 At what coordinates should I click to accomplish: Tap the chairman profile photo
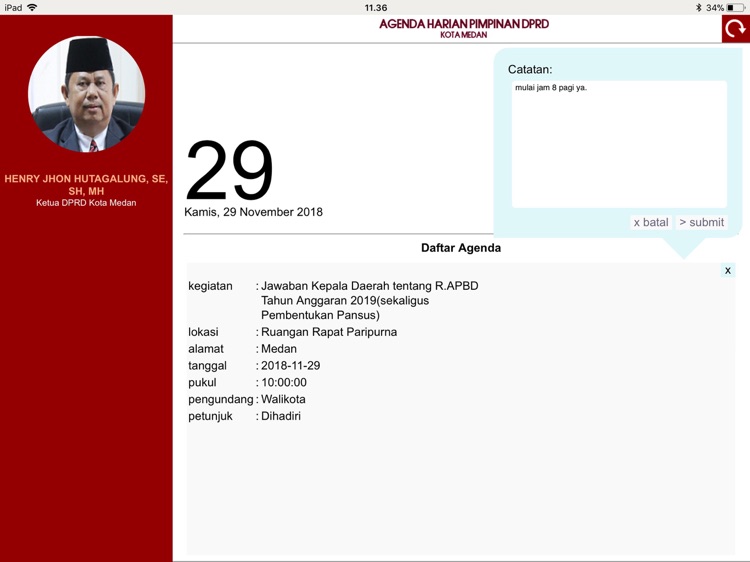click(87, 94)
